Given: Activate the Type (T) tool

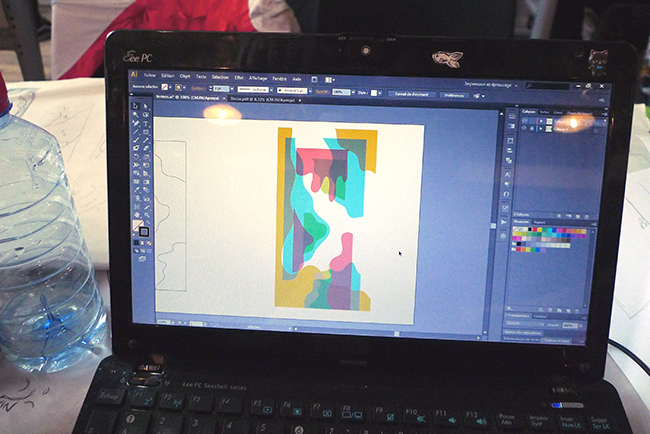Looking at the screenshot, I should click(146, 124).
